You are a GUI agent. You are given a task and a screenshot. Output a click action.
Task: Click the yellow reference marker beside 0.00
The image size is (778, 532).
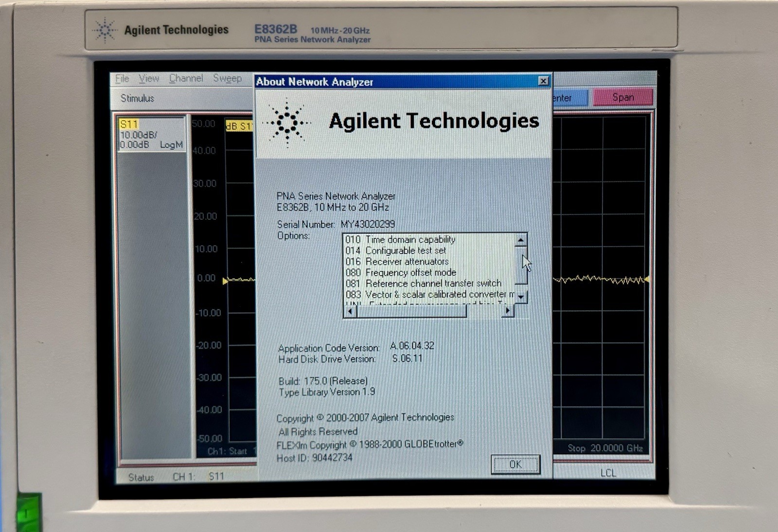(x=225, y=281)
